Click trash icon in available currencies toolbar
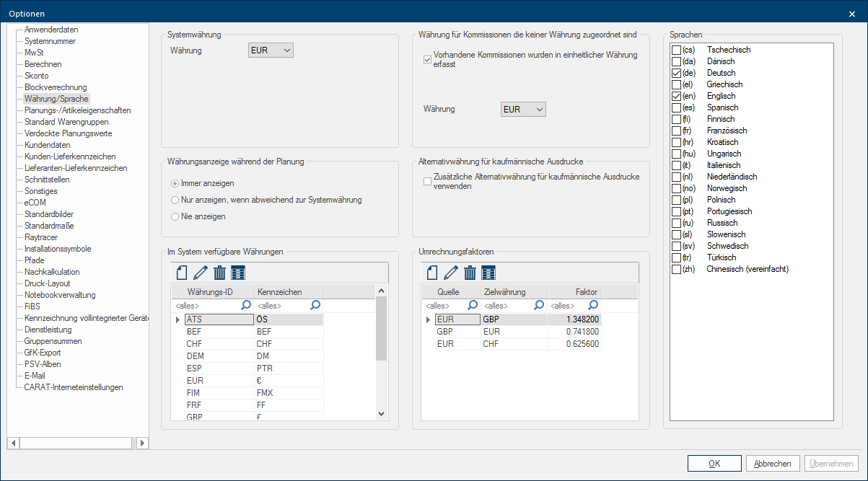The image size is (868, 481). pos(219,273)
